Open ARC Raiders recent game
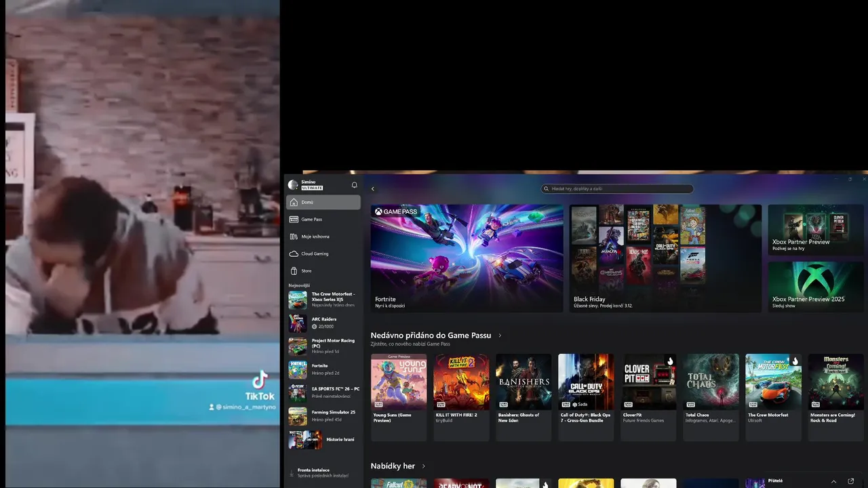 [324, 323]
